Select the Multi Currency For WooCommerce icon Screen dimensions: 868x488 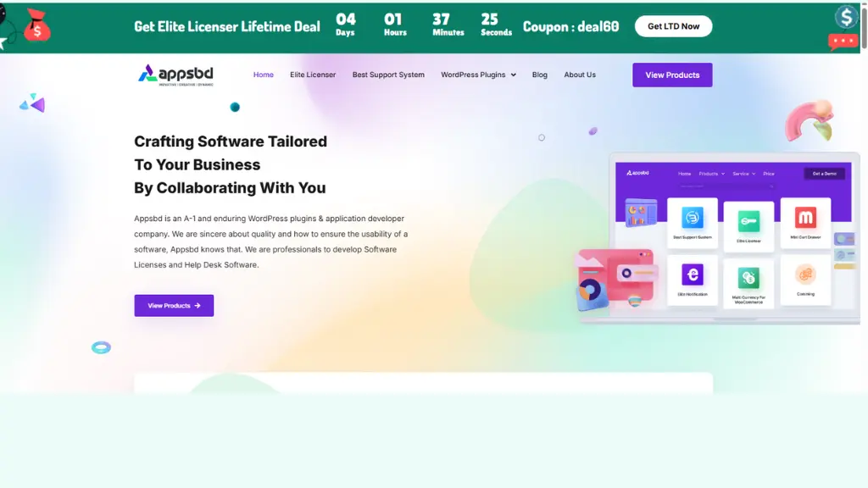click(x=748, y=278)
